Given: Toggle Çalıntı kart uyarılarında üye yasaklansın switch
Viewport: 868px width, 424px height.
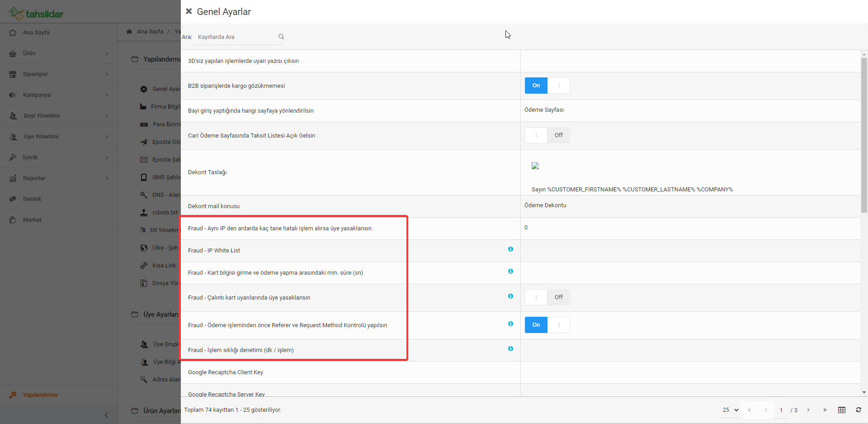Looking at the screenshot, I should pyautogui.click(x=547, y=297).
